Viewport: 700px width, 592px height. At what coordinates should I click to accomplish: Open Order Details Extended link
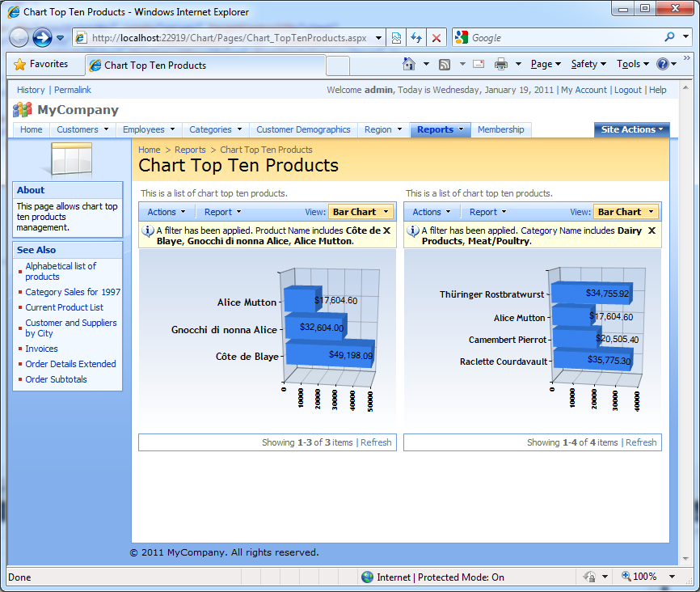pyautogui.click(x=70, y=364)
